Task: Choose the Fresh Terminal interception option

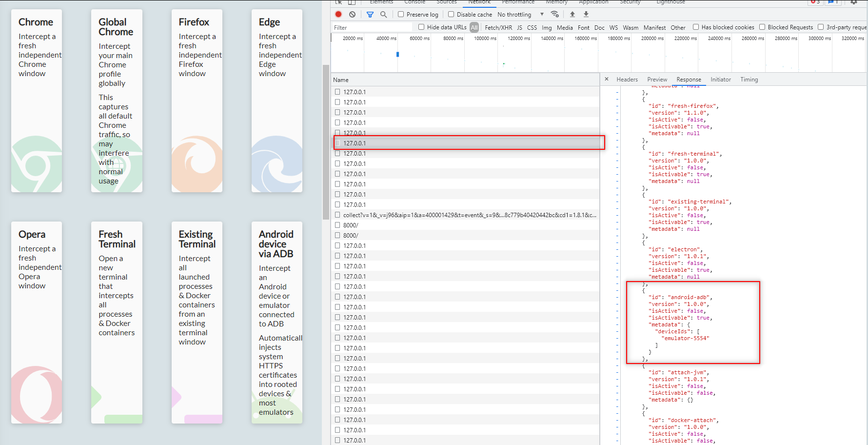Action: click(117, 322)
